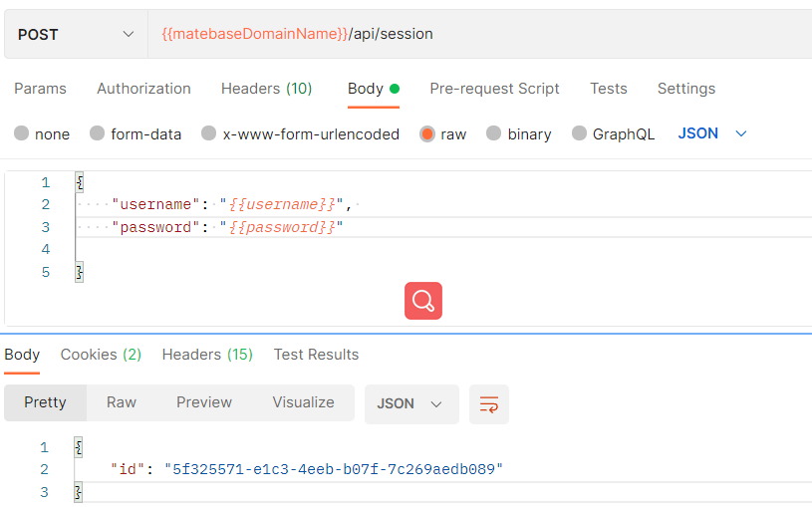This screenshot has width=812, height=507.
Task: Toggle the response line wrap icon
Action: pos(488,404)
